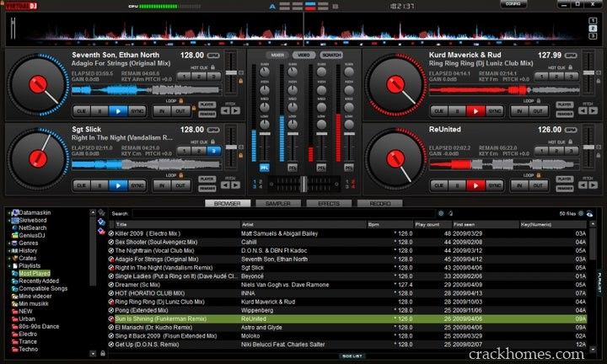This screenshot has width=607, height=364.
Task: Pause the Sgt Slick deck
Action: 99,185
